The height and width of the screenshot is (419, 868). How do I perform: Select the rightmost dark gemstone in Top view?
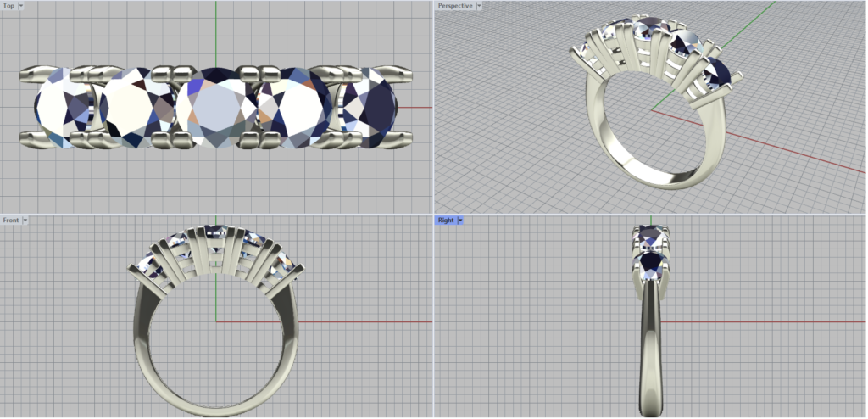pos(370,106)
